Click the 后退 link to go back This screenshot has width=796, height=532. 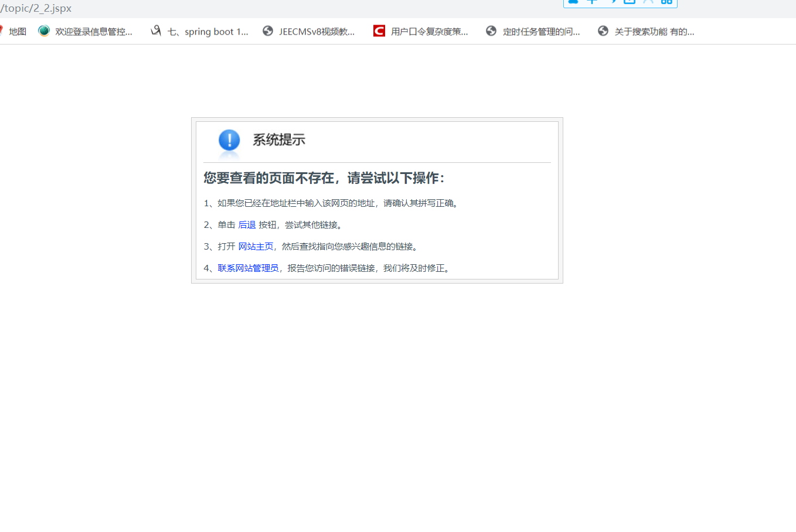pyautogui.click(x=247, y=225)
